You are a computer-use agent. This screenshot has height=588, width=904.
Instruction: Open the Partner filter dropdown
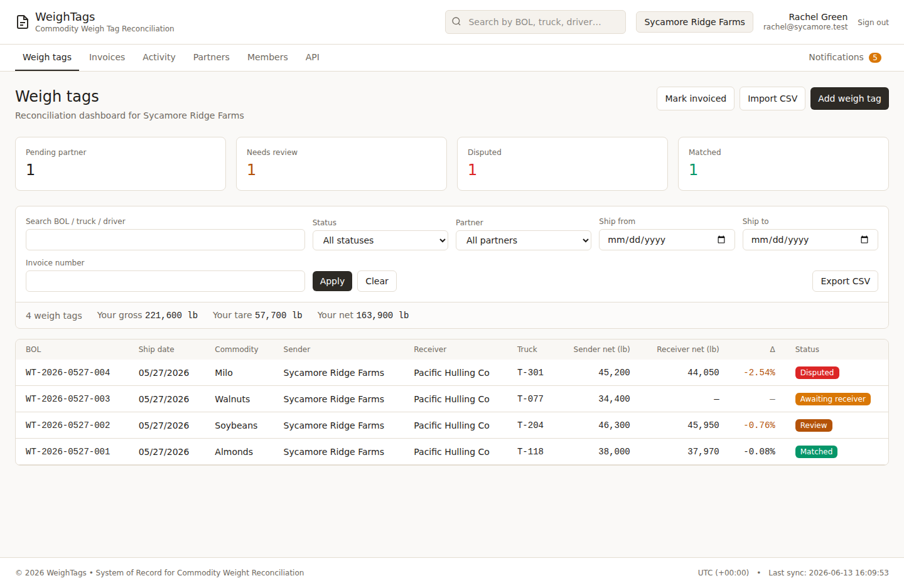pos(523,240)
